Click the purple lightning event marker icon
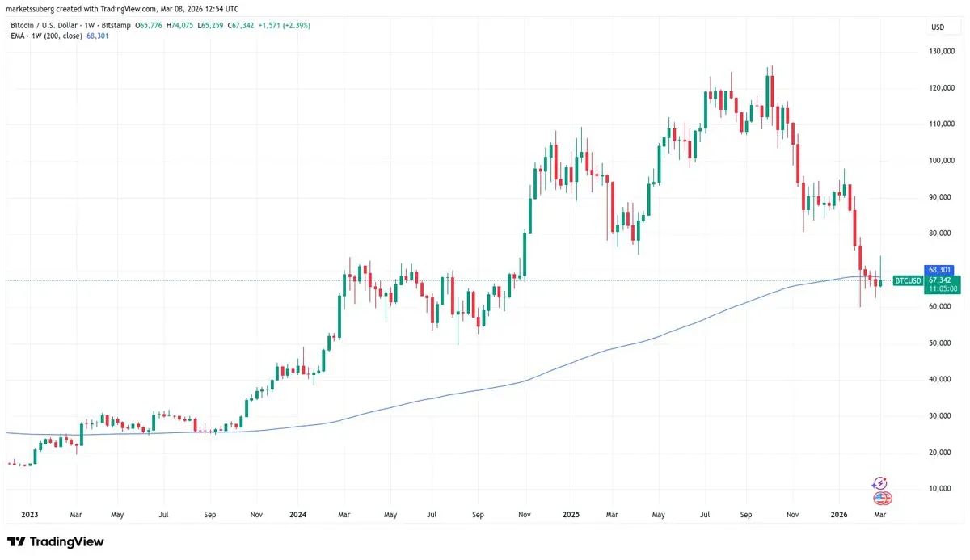 (879, 483)
